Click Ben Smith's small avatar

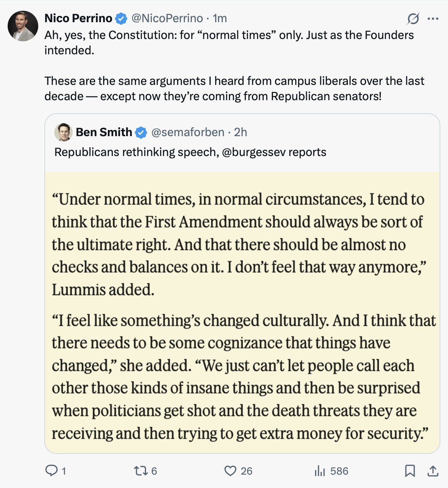63,132
